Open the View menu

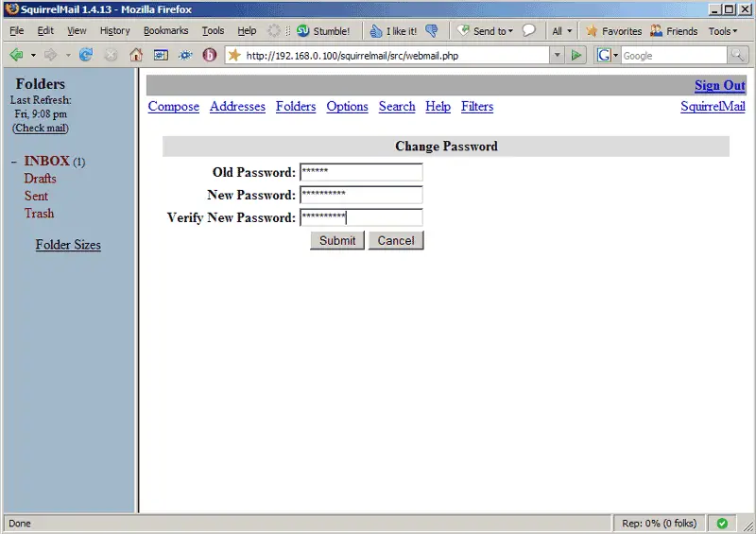click(77, 31)
